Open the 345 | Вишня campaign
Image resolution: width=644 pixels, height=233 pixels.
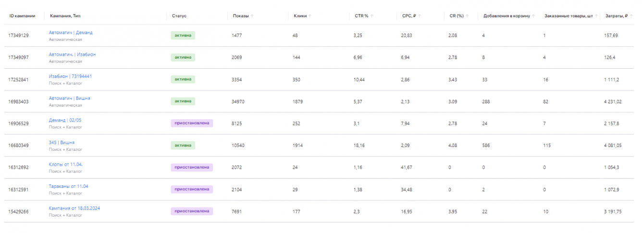pyautogui.click(x=62, y=142)
